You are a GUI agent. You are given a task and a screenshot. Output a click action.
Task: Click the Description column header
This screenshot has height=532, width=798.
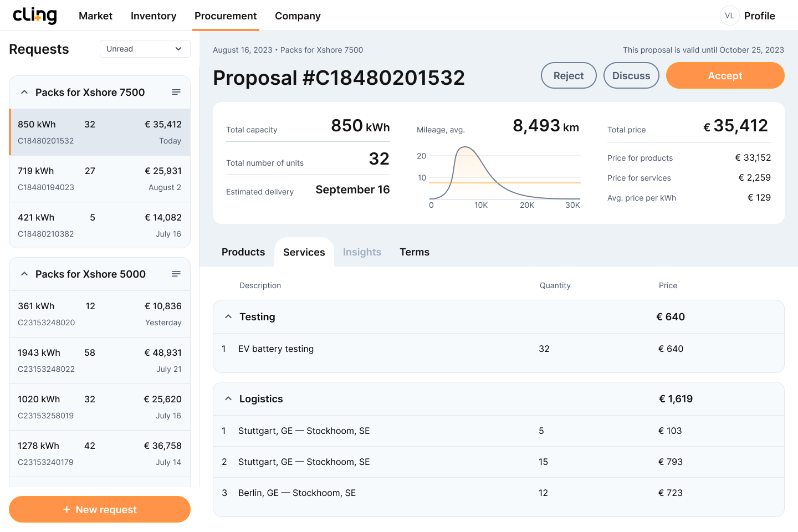[x=260, y=285]
